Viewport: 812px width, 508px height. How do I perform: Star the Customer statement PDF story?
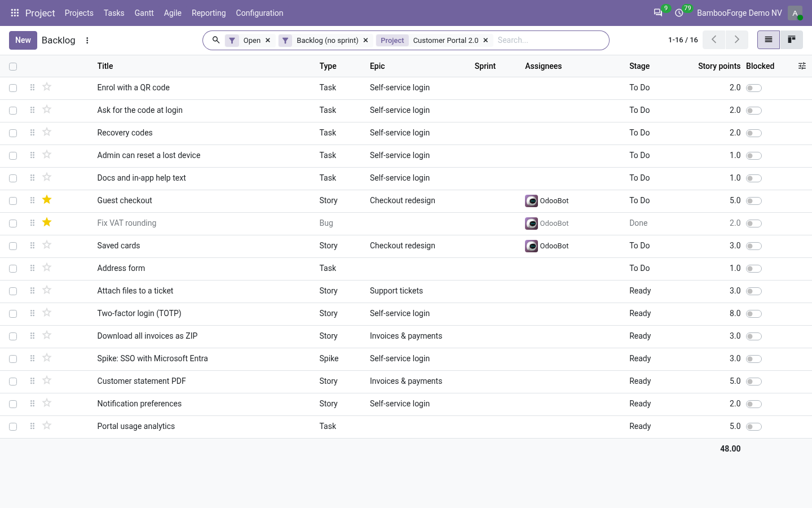47,380
